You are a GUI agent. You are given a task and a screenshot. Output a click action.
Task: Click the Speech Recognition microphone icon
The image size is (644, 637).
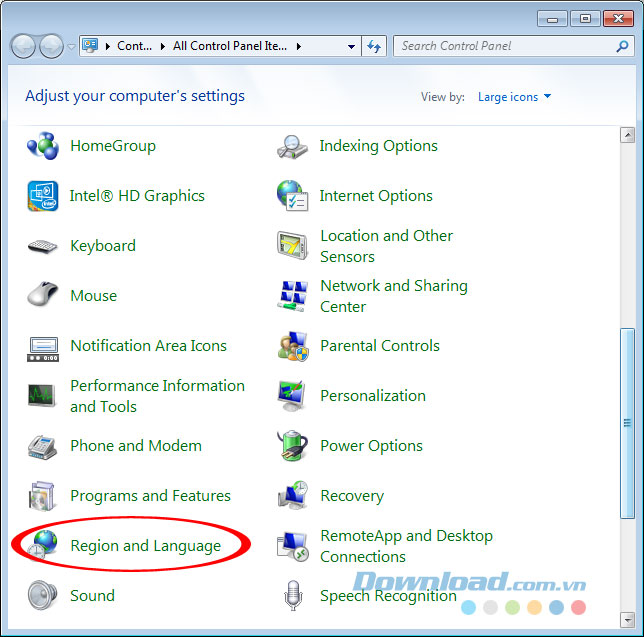pos(293,596)
